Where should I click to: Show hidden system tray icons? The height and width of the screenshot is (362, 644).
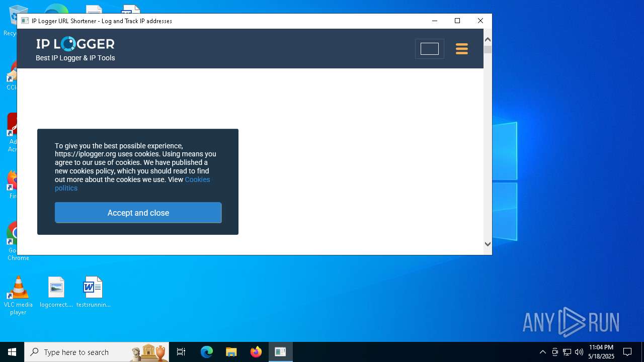pyautogui.click(x=543, y=352)
